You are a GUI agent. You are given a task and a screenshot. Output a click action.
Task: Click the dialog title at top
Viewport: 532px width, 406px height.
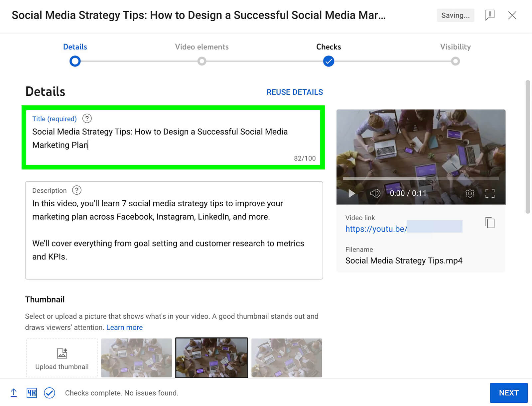point(199,15)
